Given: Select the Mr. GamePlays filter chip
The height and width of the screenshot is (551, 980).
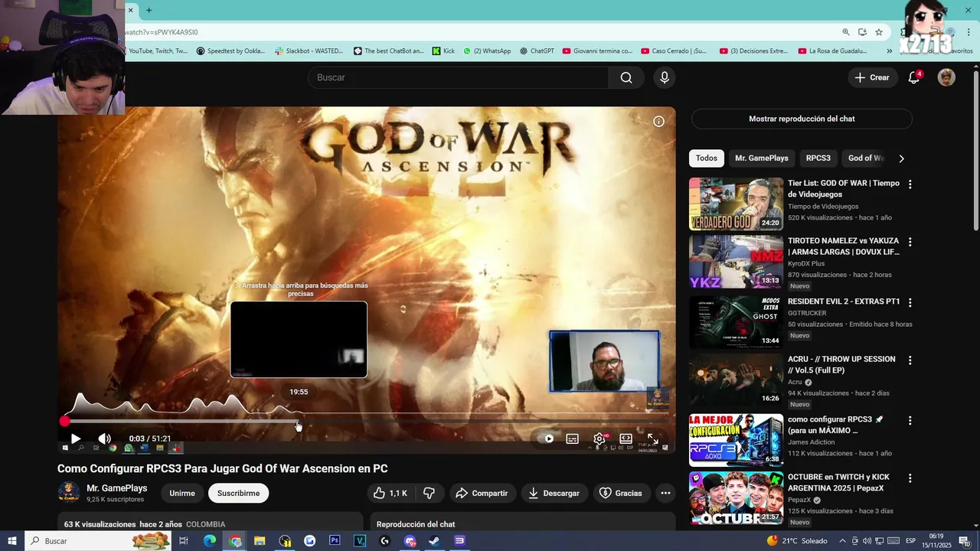Looking at the screenshot, I should [761, 158].
